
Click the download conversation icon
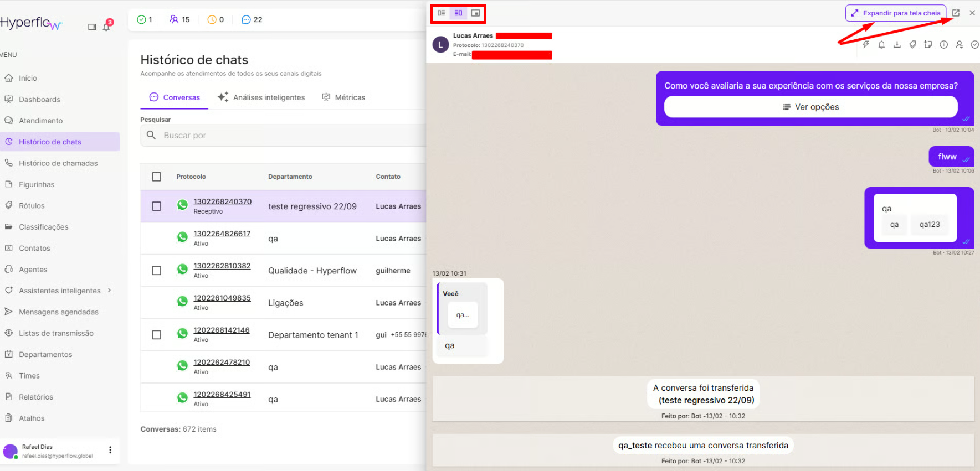click(897, 45)
